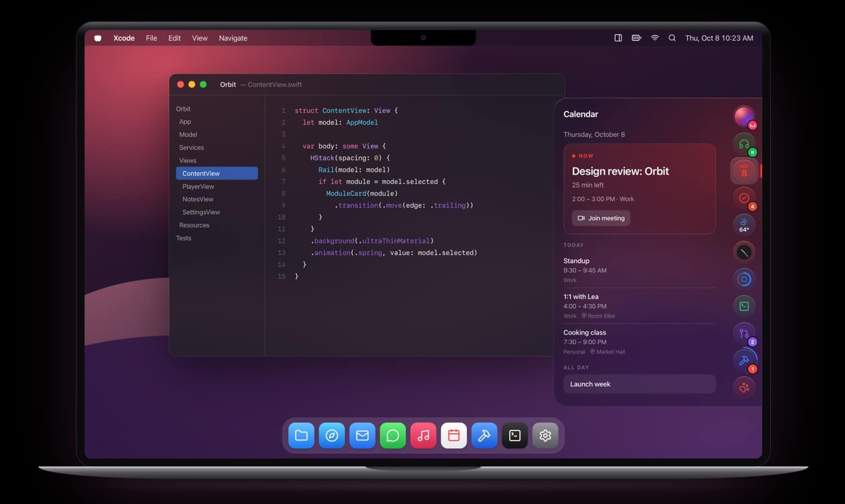
Task: Open Messages from the dock
Action: point(393,435)
